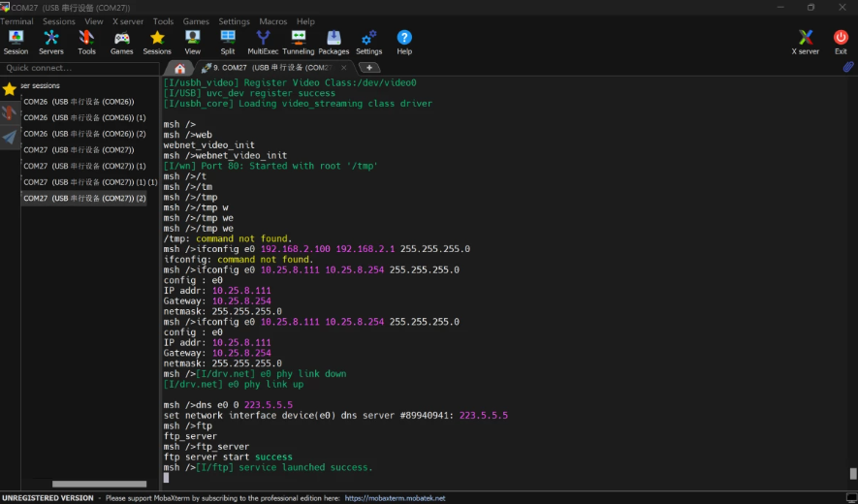Click the monitor icon in the status bar
Image resolution: width=858 pixels, height=504 pixels.
click(851, 498)
